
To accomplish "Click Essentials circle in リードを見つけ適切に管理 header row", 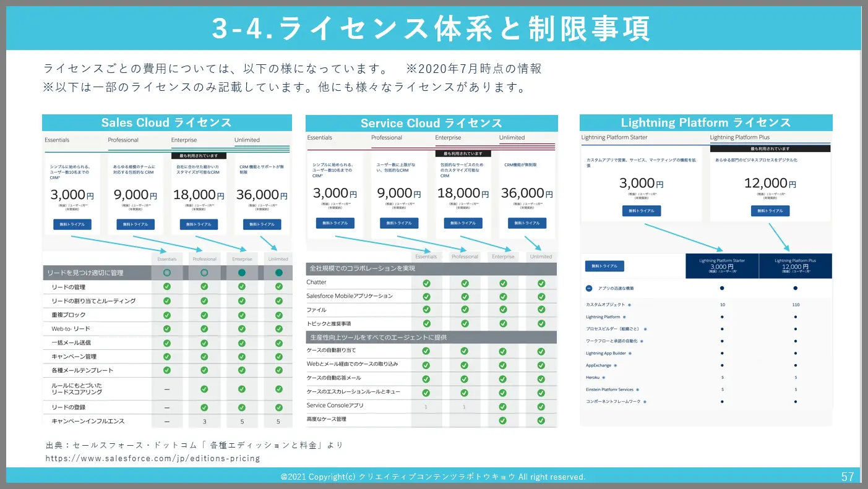I will (167, 273).
